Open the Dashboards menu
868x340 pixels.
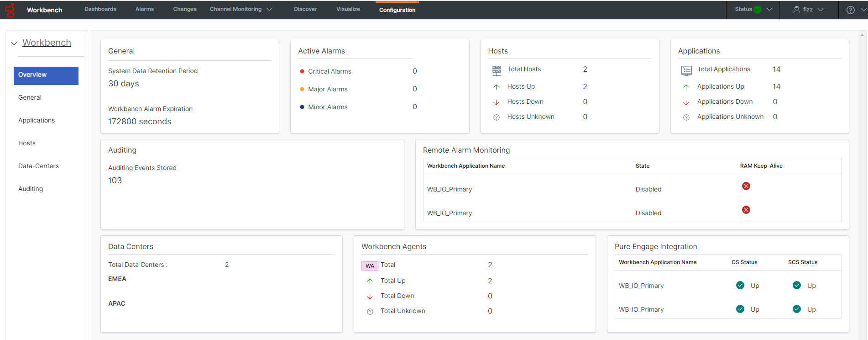[100, 9]
